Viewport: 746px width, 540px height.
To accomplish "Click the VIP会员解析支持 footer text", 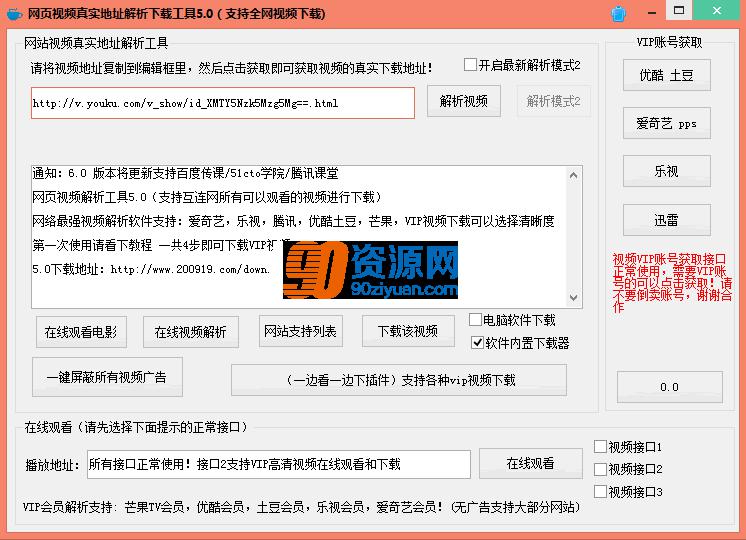I will pyautogui.click(x=302, y=507).
